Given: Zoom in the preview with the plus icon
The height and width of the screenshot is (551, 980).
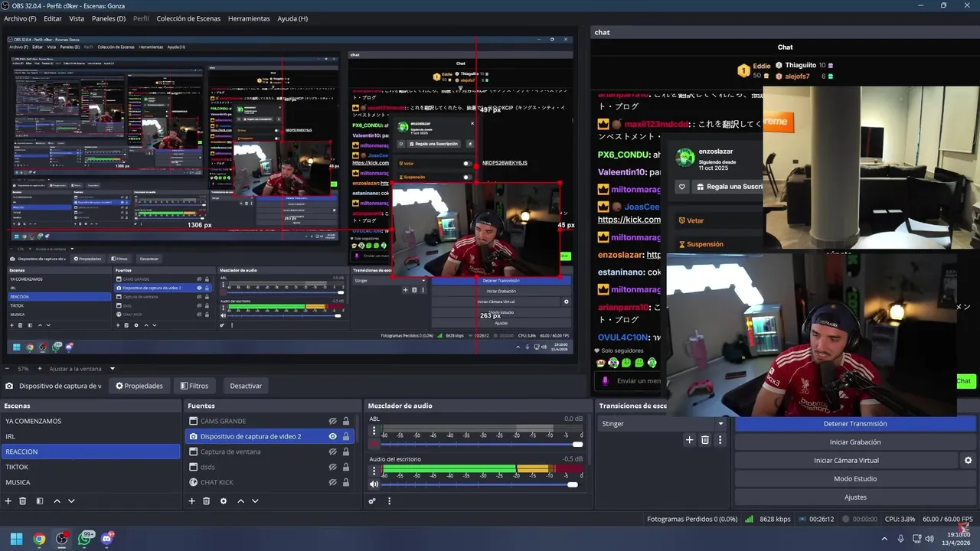Looking at the screenshot, I should (39, 369).
